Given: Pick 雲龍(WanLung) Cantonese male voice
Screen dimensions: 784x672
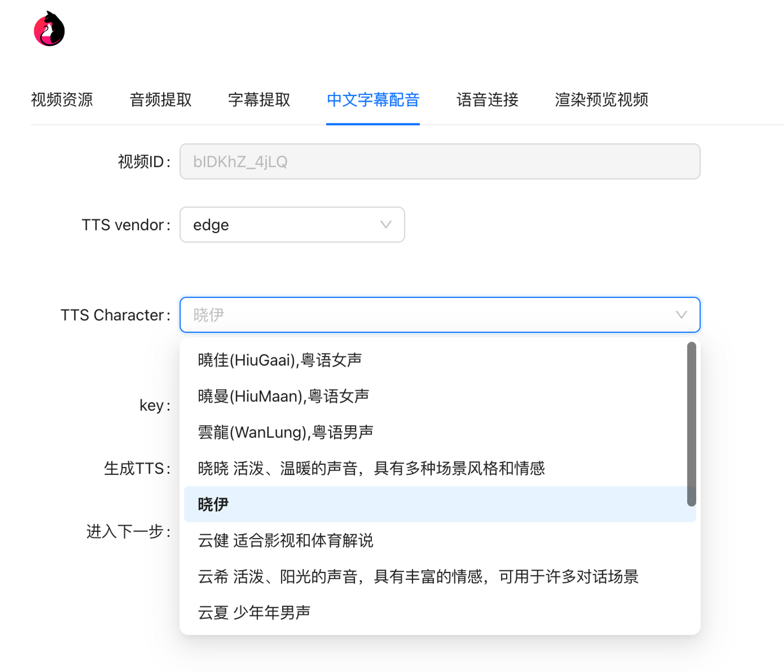Looking at the screenshot, I should point(435,432).
